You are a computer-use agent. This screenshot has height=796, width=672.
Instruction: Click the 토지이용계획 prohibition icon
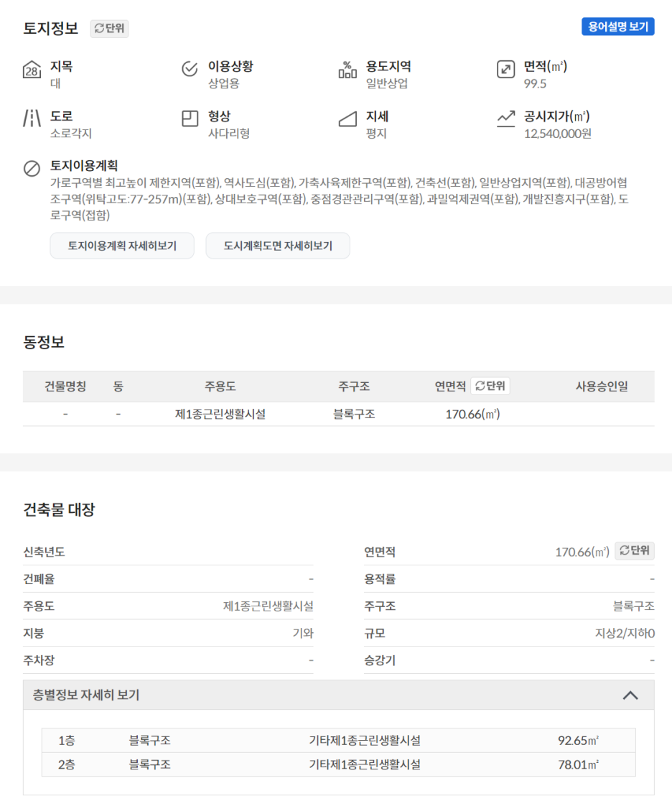[32, 168]
